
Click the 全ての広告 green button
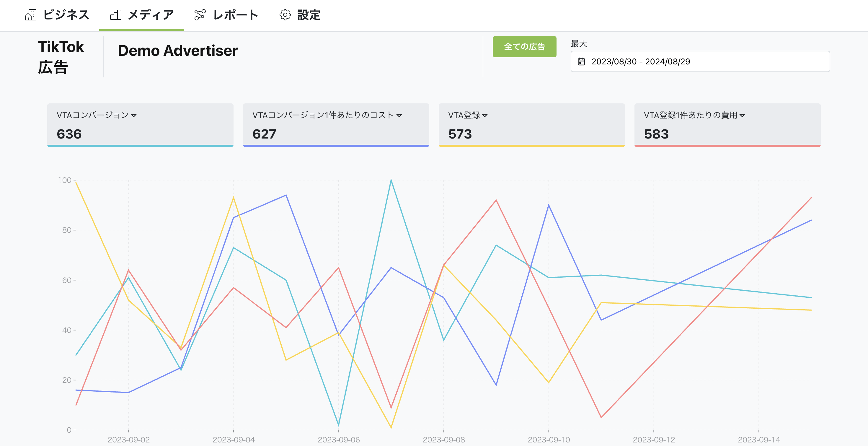(525, 47)
